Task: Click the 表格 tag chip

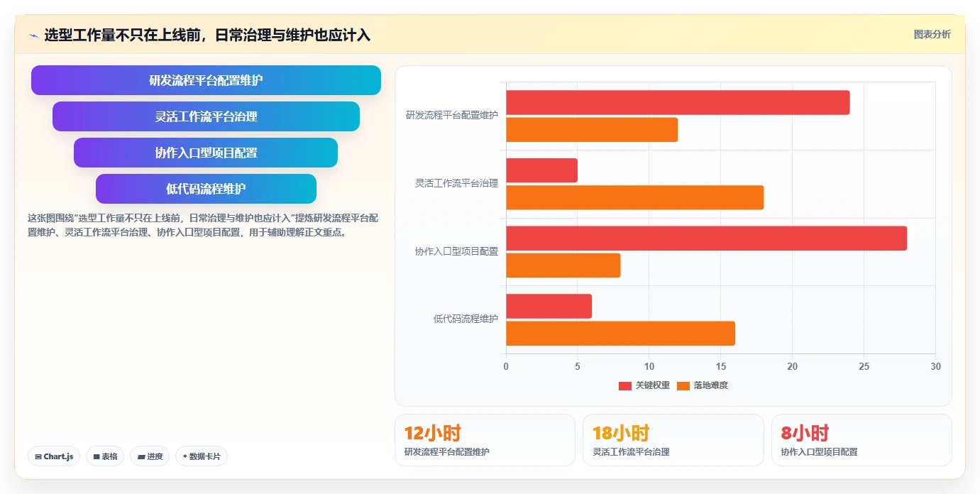Action: 105,456
